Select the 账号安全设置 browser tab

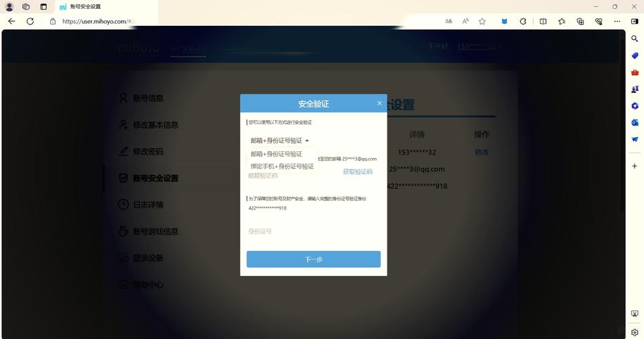(x=107, y=7)
